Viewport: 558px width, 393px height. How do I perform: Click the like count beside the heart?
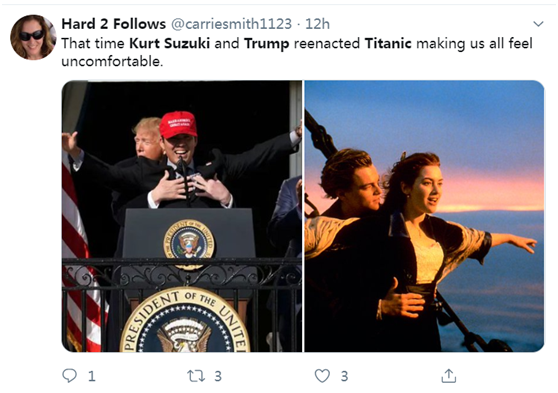click(344, 376)
